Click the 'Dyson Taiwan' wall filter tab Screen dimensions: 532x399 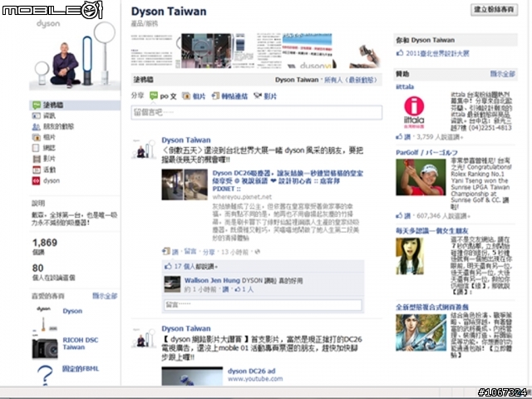(297, 80)
